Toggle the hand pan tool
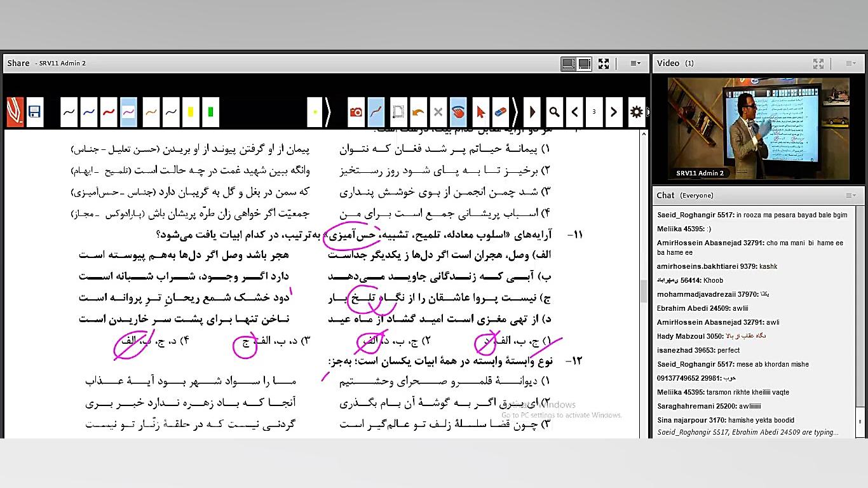Viewport: 868px width, 488px height. click(459, 112)
